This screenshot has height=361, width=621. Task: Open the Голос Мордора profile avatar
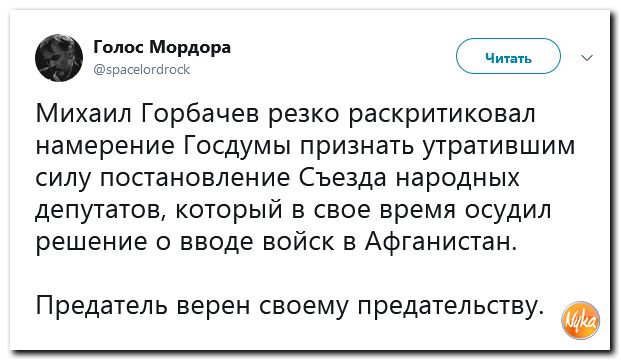(x=59, y=58)
